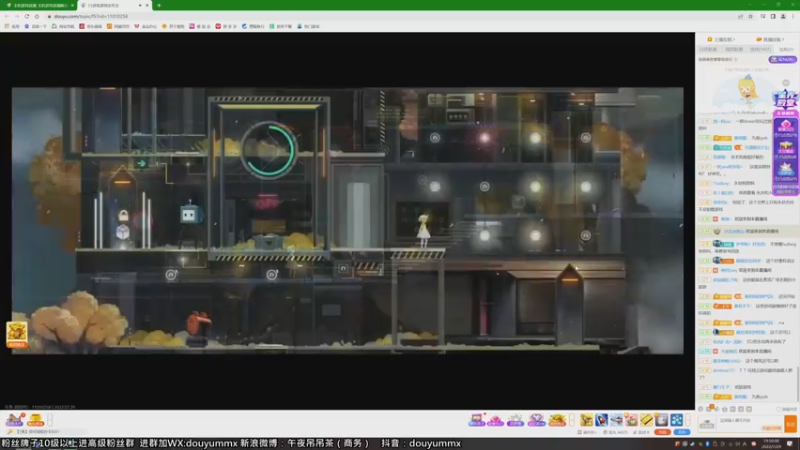This screenshot has height=450, width=800.
Task: Click the purple pill button in chat header
Action: pyautogui.click(x=783, y=60)
